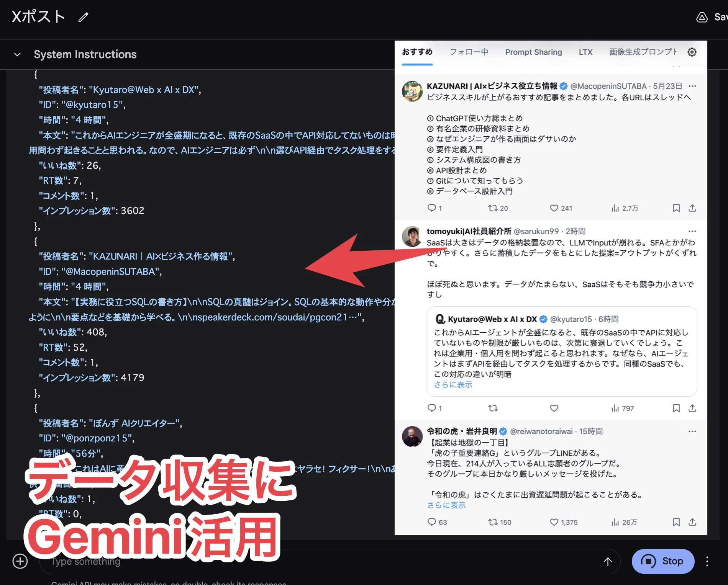
Task: Like the post with 1,375 likes
Action: (x=554, y=522)
